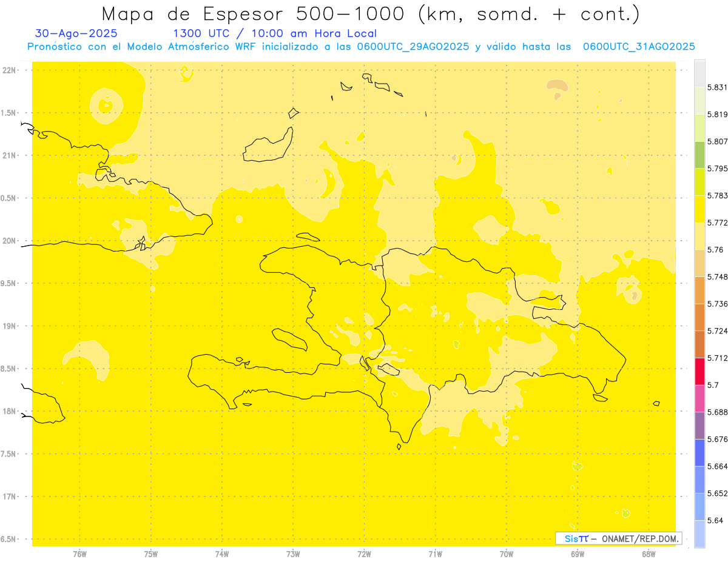Click the "5.783" colorbar value
Viewport: 728px width, 562px height.
(717, 195)
